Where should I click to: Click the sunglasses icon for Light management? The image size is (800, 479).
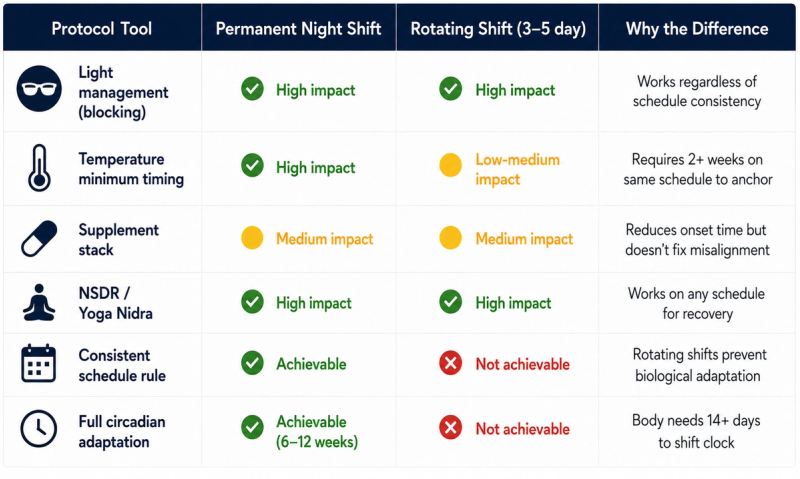pyautogui.click(x=39, y=89)
